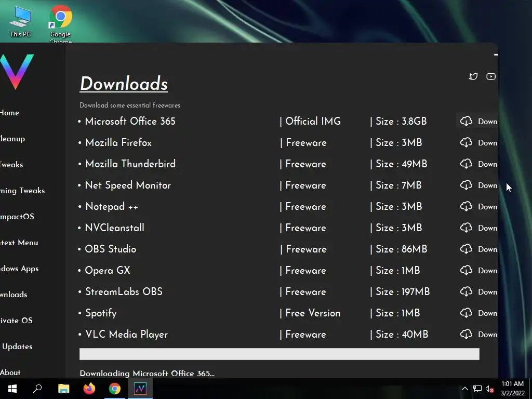Click OBS Studio download cloud icon

[x=466, y=249]
